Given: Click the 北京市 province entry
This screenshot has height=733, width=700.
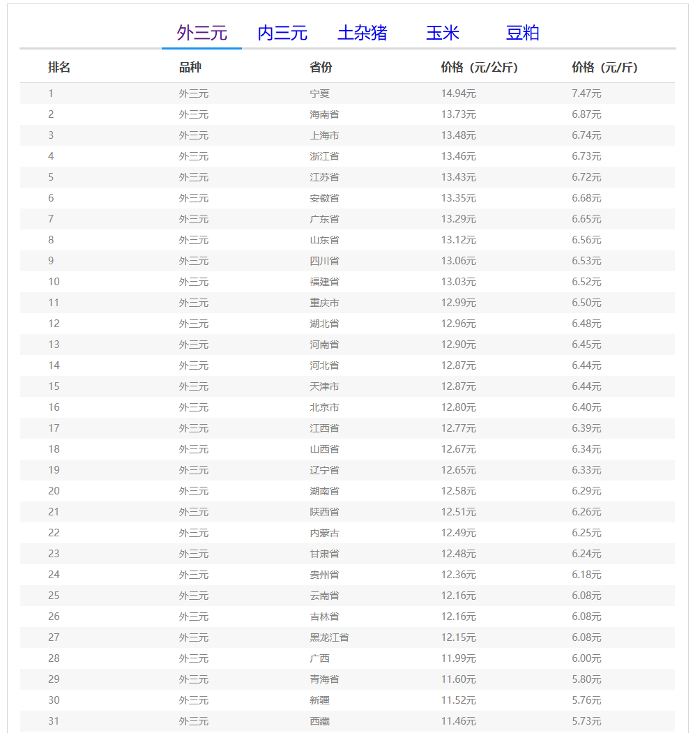Looking at the screenshot, I should tap(324, 407).
